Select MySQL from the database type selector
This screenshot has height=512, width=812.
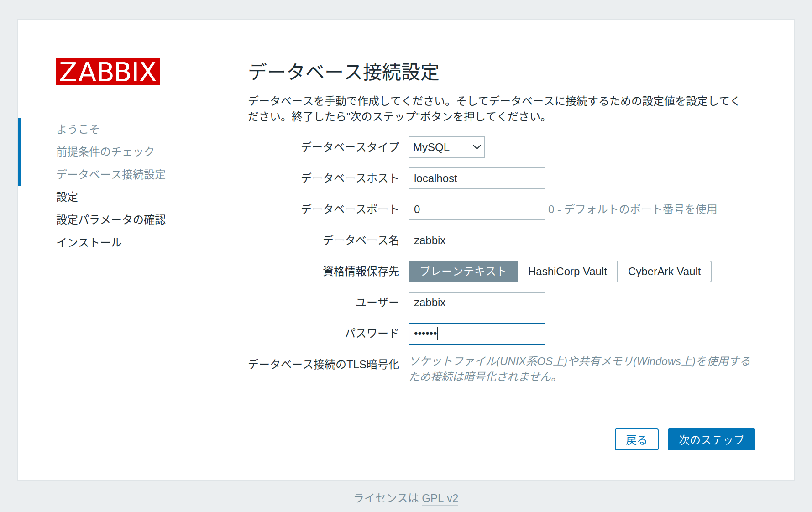[446, 147]
